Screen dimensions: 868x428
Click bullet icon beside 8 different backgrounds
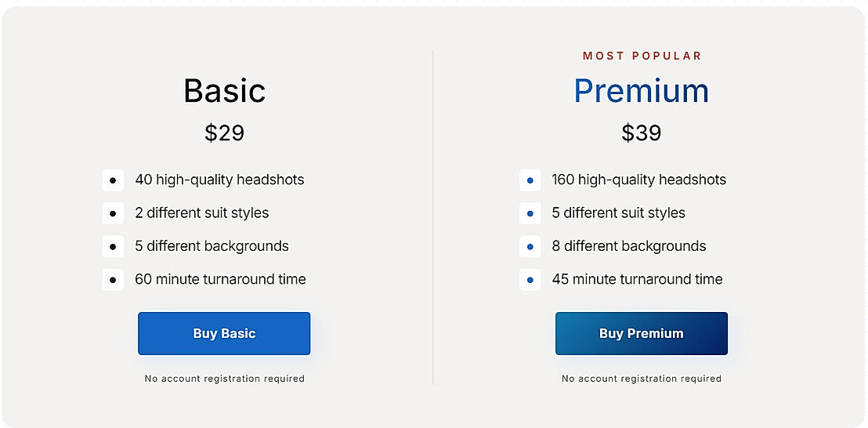click(530, 246)
